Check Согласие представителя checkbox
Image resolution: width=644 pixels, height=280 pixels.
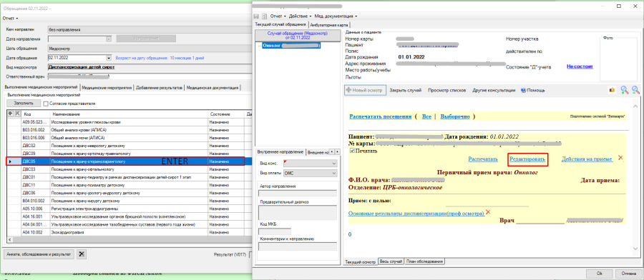(x=46, y=104)
